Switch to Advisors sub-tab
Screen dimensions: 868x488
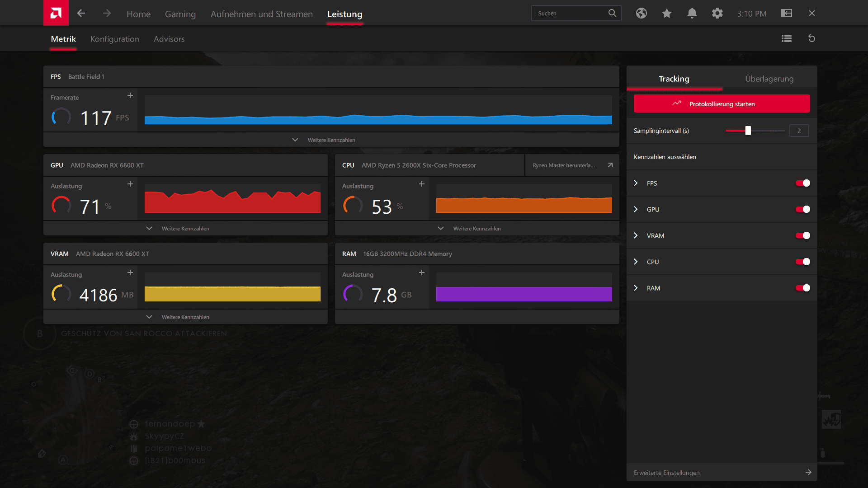(x=169, y=39)
